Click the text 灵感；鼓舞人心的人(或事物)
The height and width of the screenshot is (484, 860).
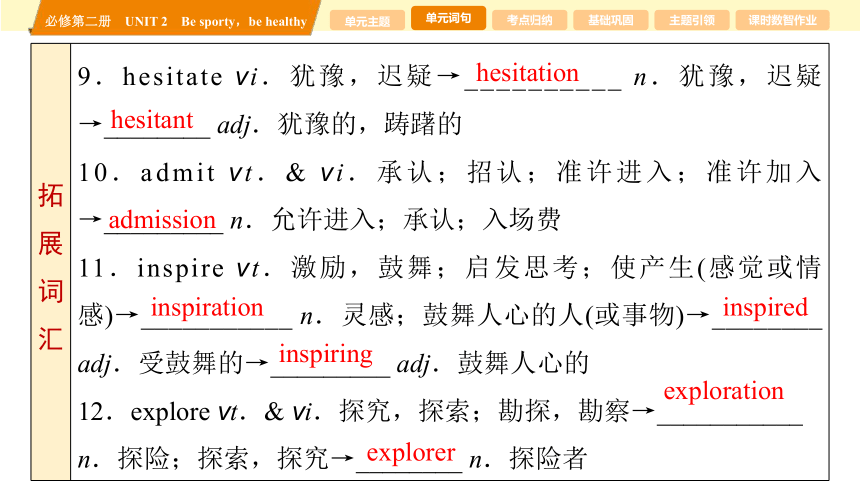513,316
